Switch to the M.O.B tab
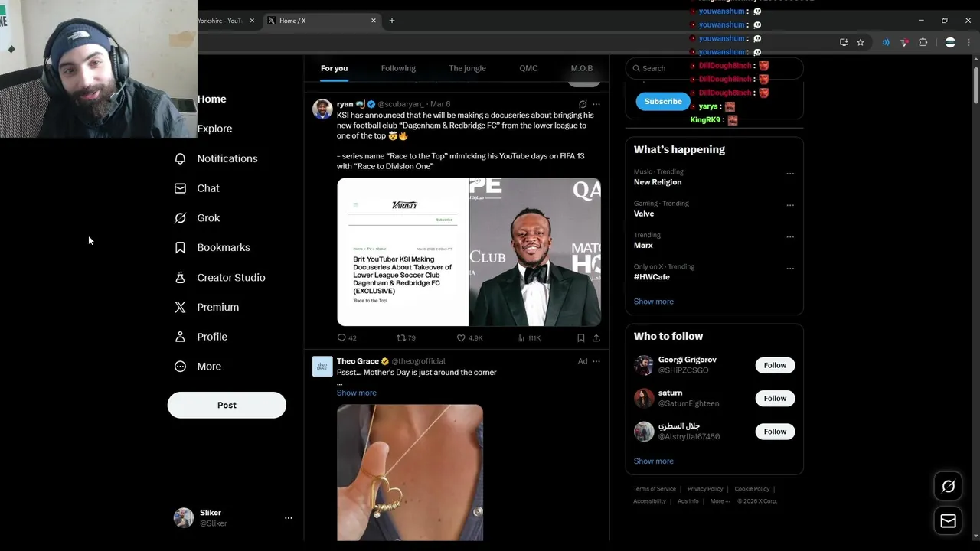The width and height of the screenshot is (980, 551). (x=582, y=68)
